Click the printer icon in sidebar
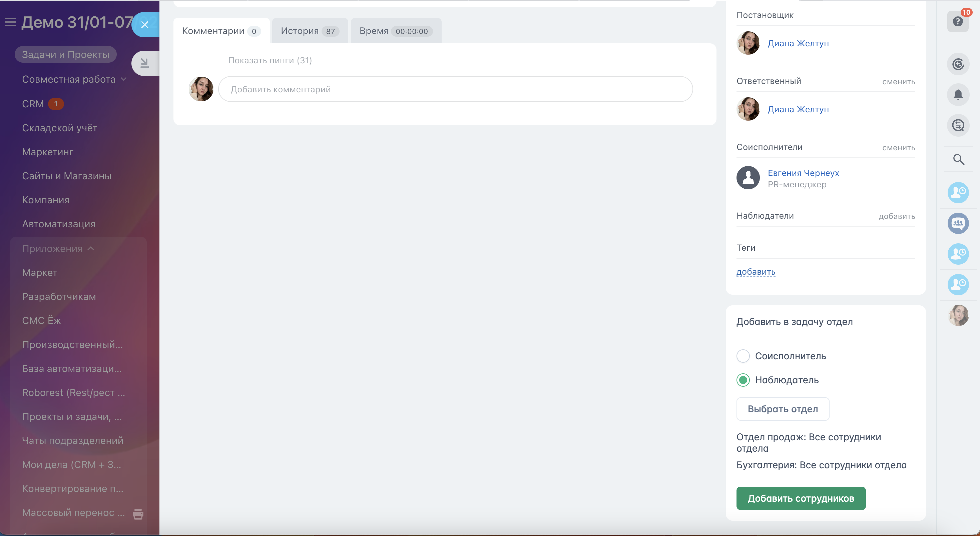The image size is (980, 536). pyautogui.click(x=138, y=514)
